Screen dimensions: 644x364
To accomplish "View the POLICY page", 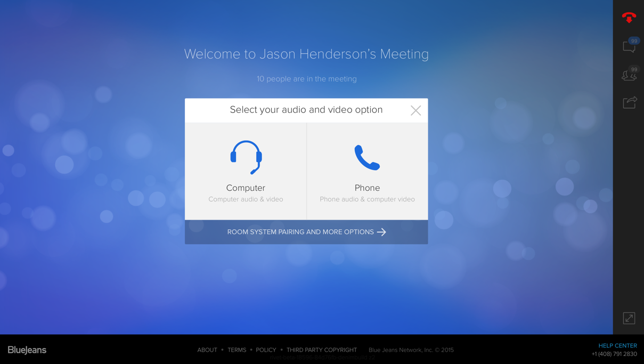I will pyautogui.click(x=266, y=350).
